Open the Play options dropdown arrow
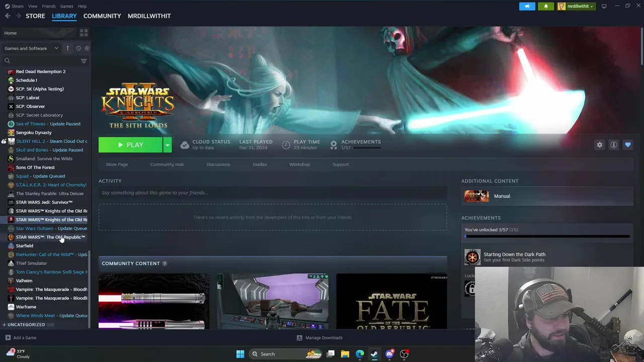The height and width of the screenshot is (362, 644). (167, 145)
